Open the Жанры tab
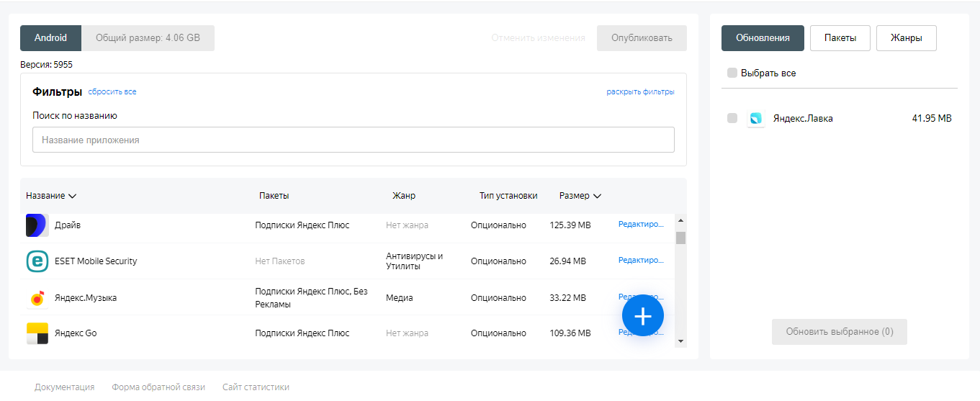Screen dimensions: 980x401 click(906, 38)
